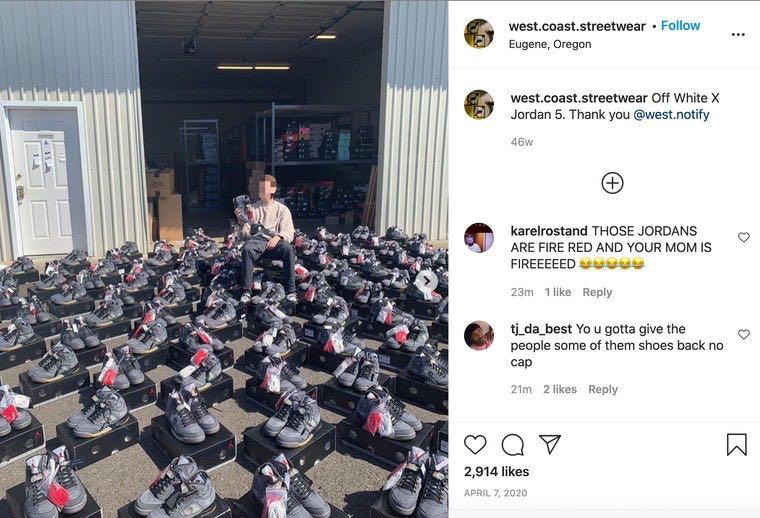View tj_da_best's profile avatar
Viewport: 760px width, 518px height.
coord(479,335)
